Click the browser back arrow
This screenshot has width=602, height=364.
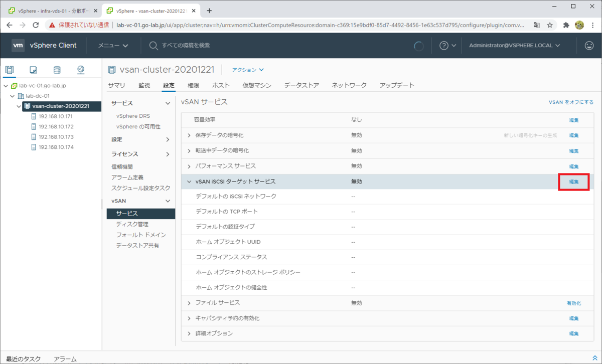click(10, 25)
